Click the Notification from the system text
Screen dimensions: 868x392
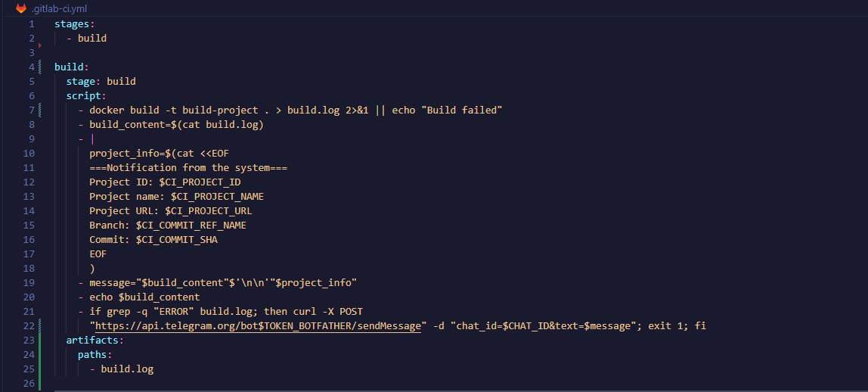(188, 168)
